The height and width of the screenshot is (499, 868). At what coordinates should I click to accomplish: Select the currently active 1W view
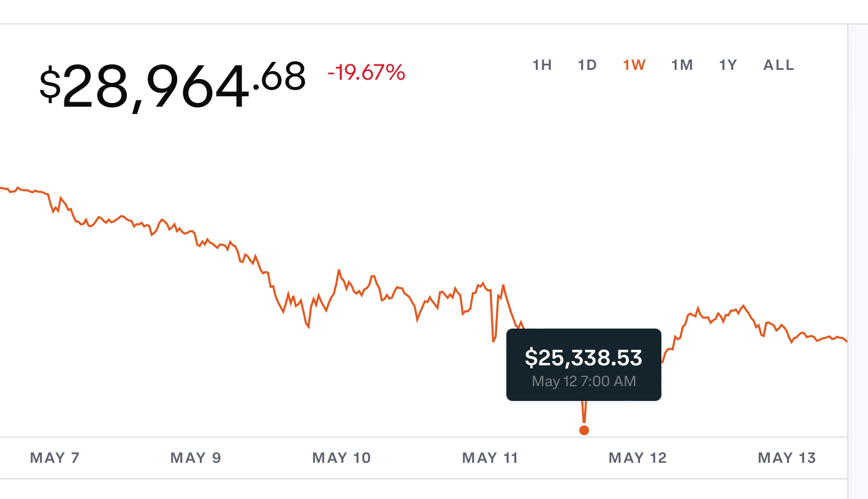[634, 64]
